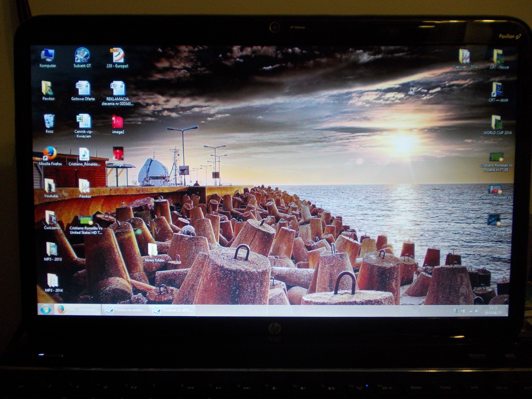Image resolution: width=532 pixels, height=399 pixels.
Task: Switch to the Pawkor na serwer taskbar window
Action: 126,310
